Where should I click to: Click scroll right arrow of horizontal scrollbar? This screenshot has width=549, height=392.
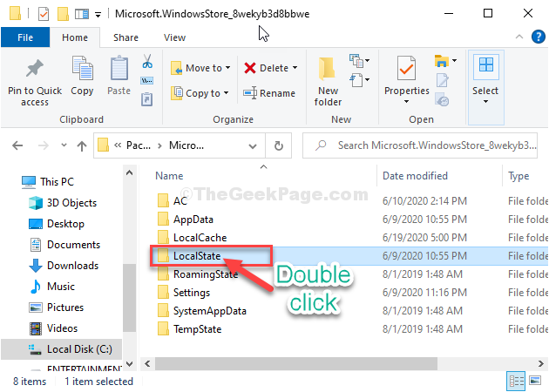click(x=540, y=363)
